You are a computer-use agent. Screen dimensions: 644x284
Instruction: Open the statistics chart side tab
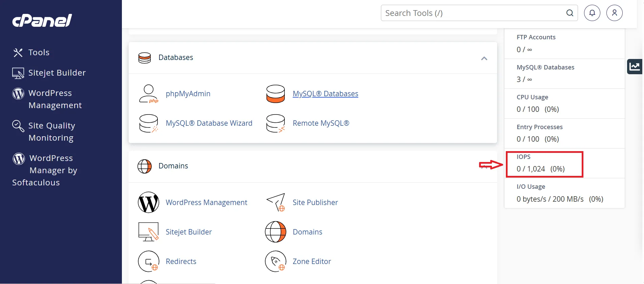click(x=635, y=66)
